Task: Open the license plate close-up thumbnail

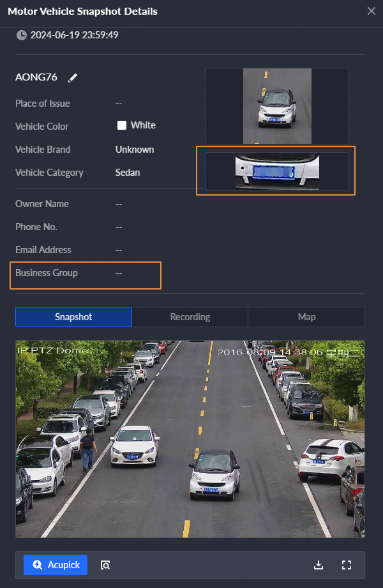Action: pos(277,171)
